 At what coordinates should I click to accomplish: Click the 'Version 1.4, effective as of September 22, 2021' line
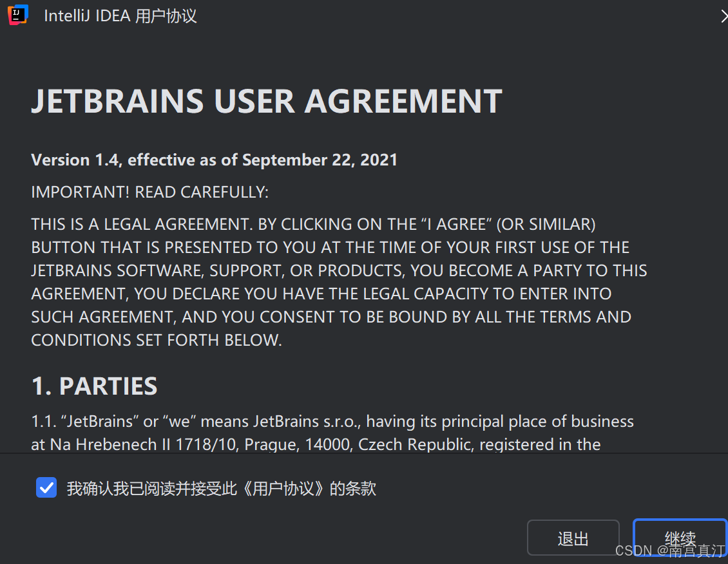pos(214,160)
